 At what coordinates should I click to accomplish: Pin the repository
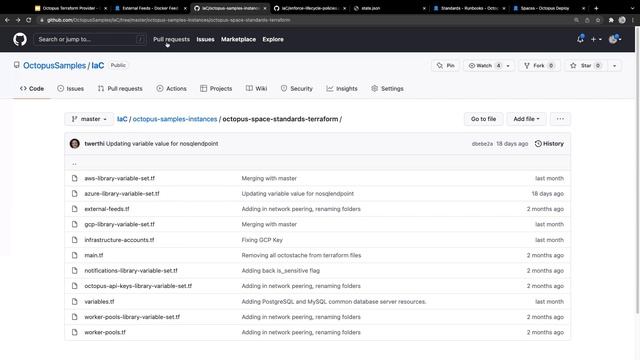(x=445, y=65)
